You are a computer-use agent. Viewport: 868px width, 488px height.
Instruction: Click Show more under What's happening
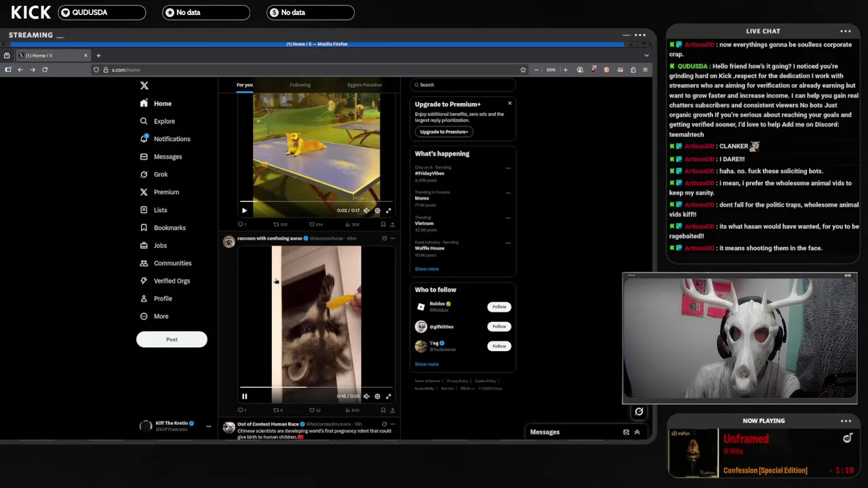coord(427,269)
